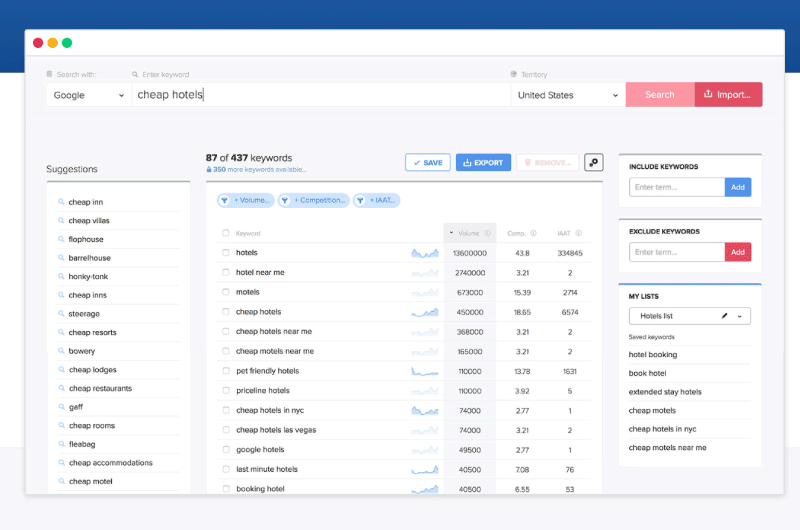The height and width of the screenshot is (530, 800).
Task: Click the search icon beside cheap motel suggestion
Action: point(61,481)
